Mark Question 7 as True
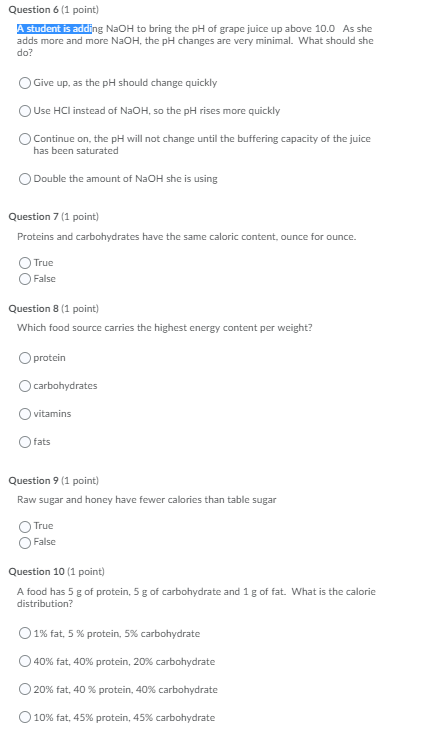 pyautogui.click(x=25, y=263)
